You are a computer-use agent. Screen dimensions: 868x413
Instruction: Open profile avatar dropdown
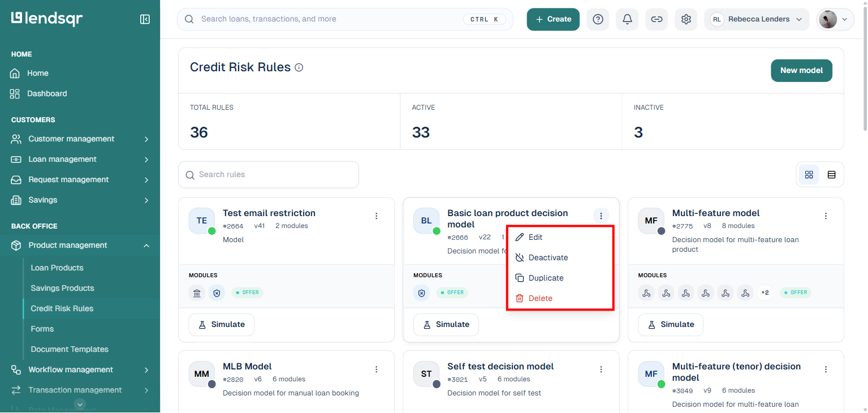pos(835,19)
